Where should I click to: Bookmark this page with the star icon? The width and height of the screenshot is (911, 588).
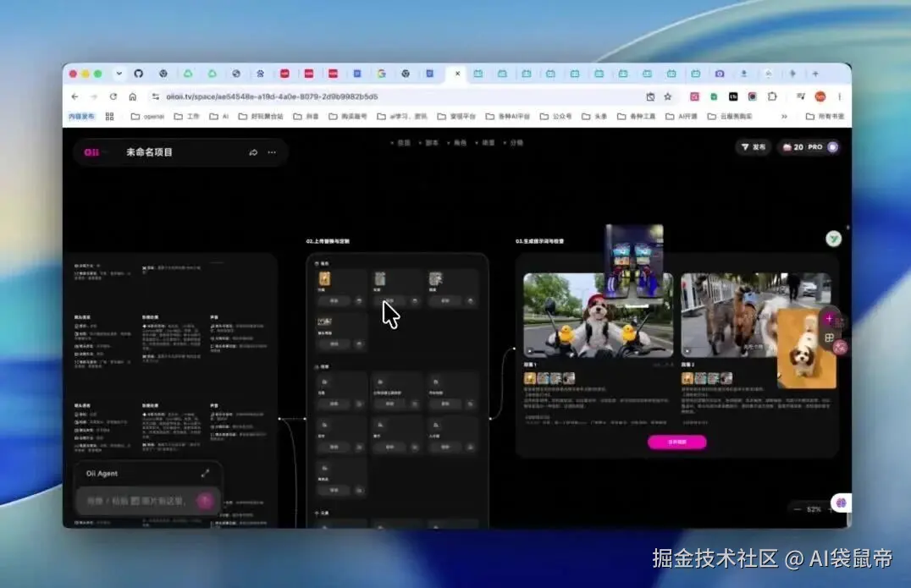coord(667,96)
